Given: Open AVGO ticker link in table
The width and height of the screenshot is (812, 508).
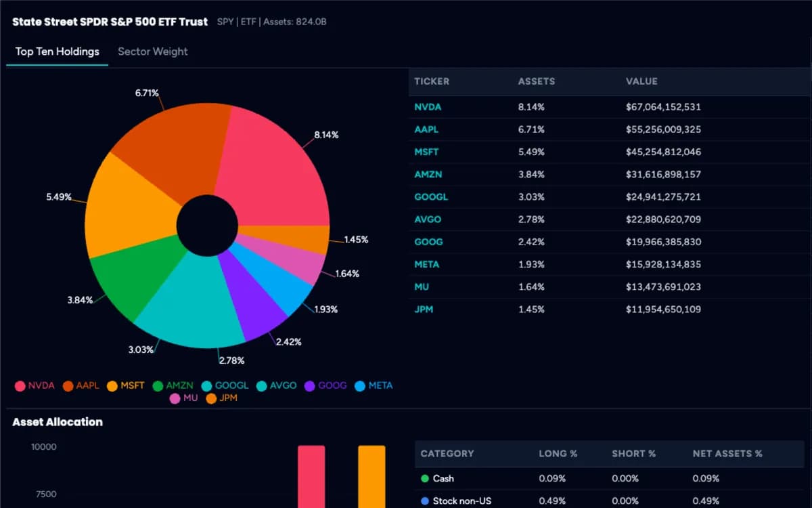Looking at the screenshot, I should [x=428, y=219].
